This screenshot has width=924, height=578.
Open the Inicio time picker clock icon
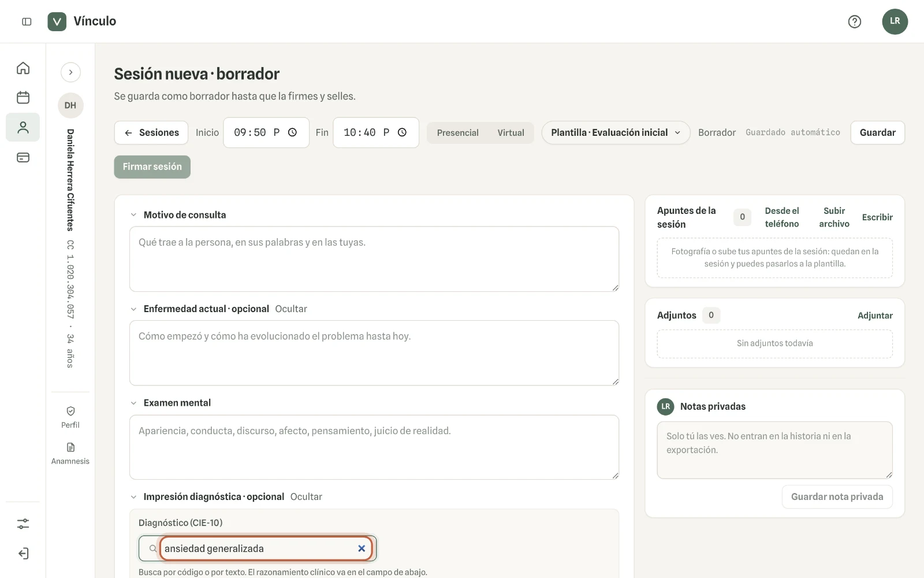(x=292, y=132)
